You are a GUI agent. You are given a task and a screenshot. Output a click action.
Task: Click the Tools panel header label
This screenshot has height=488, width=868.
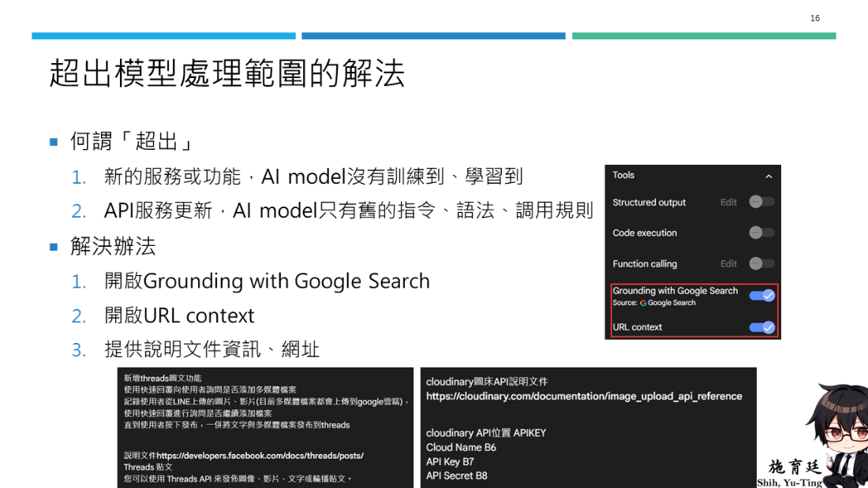(623, 175)
